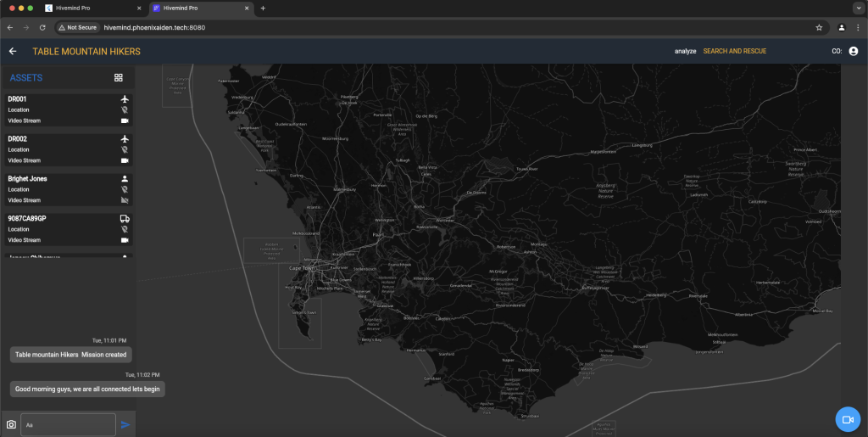The height and width of the screenshot is (437, 868).
Task: Toggle DR001 location tracking
Action: coord(125,110)
